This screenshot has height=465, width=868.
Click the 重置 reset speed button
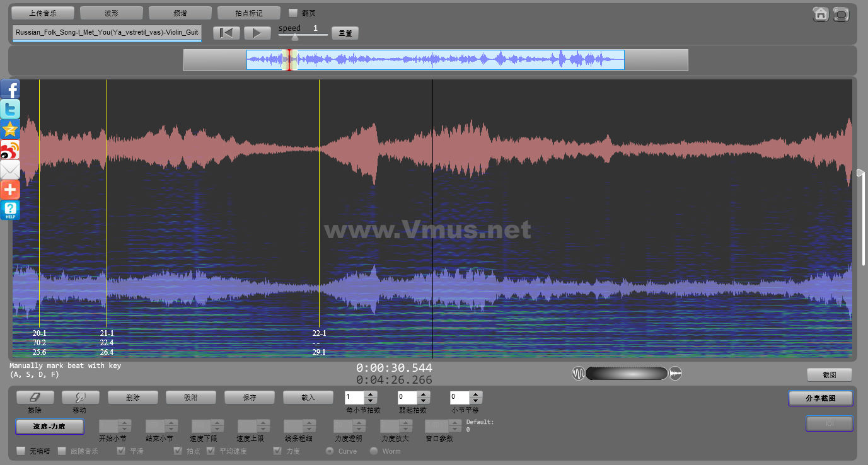click(x=345, y=33)
